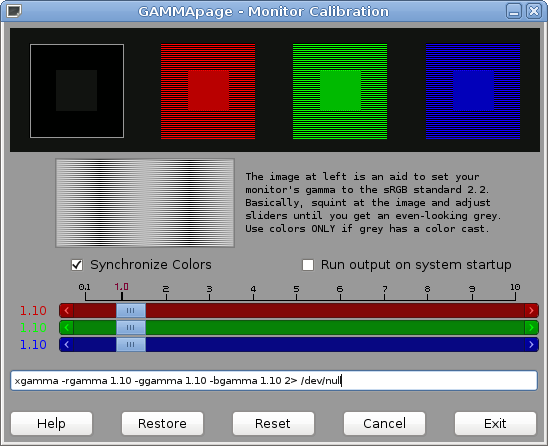The height and width of the screenshot is (446, 548).
Task: Click the grey gamma test pattern image
Action: click(145, 203)
